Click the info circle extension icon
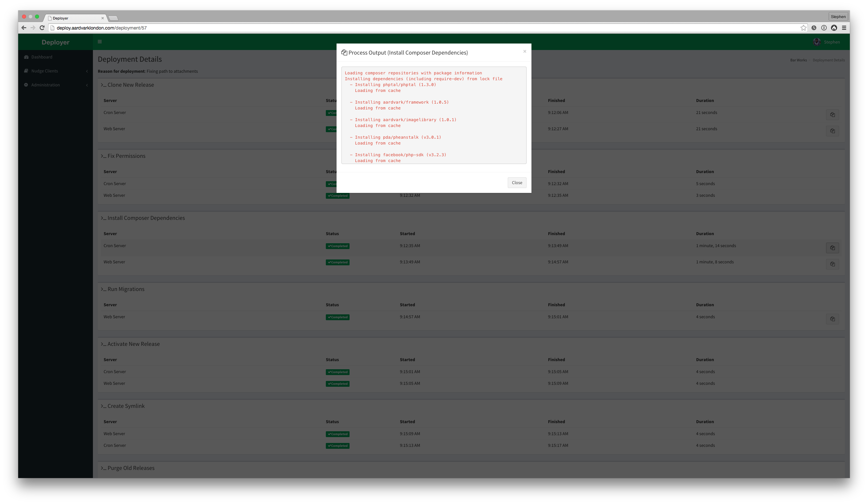 (823, 28)
